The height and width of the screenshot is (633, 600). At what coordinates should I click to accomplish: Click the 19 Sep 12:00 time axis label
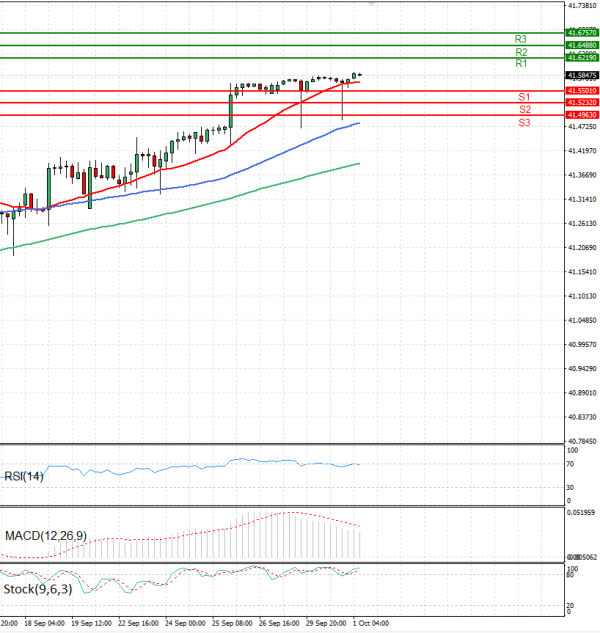click(90, 622)
